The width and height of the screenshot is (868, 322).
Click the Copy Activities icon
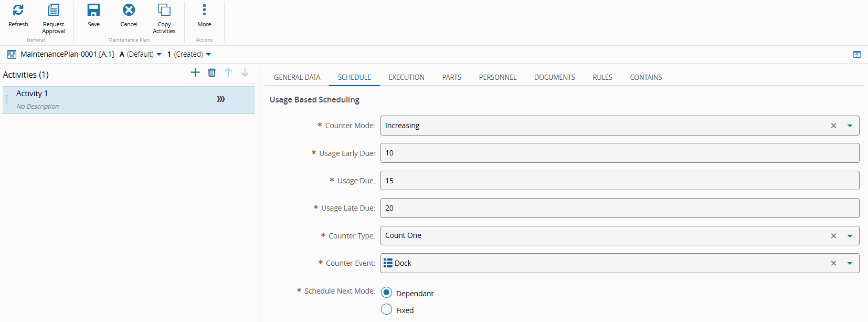pos(164,10)
